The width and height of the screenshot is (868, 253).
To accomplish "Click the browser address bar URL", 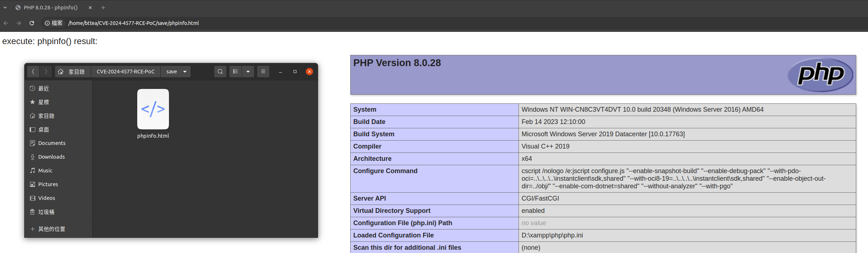I will (134, 23).
